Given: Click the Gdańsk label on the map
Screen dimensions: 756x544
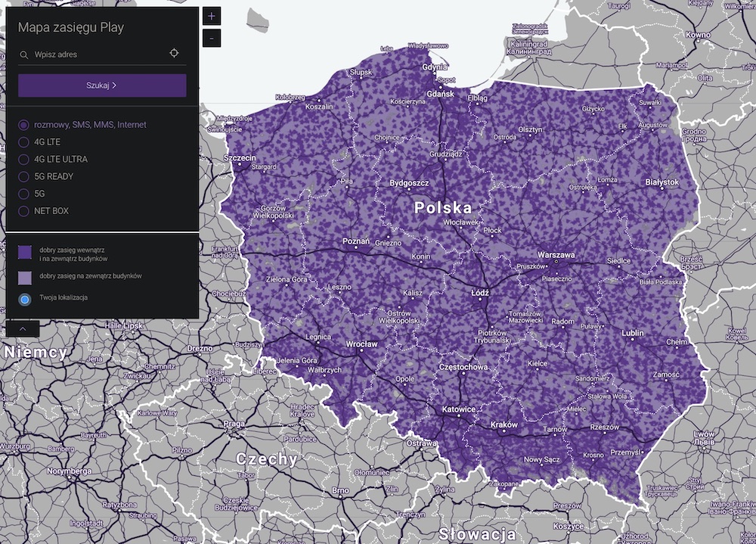Looking at the screenshot, I should click(x=440, y=94).
